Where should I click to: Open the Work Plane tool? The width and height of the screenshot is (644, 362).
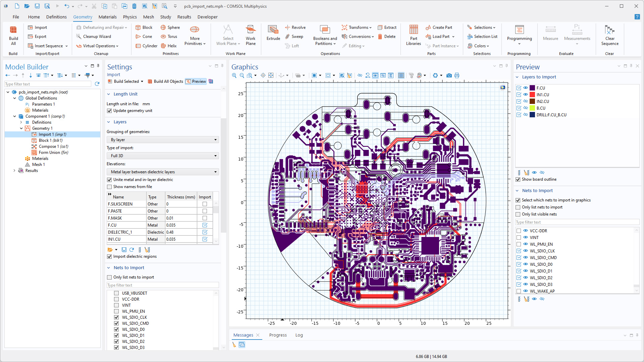[250, 35]
